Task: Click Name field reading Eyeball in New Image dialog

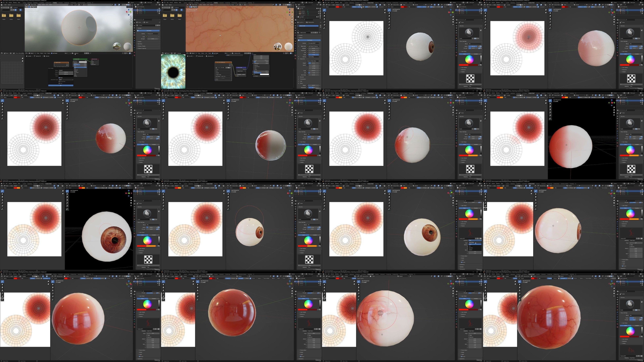Action: point(66,70)
